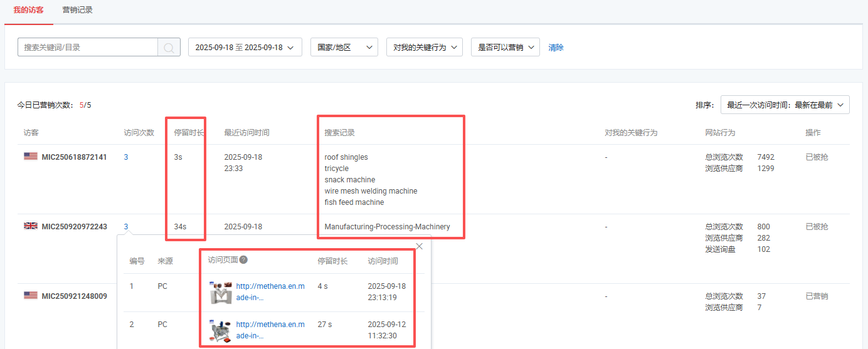
Task: Open visitor MIC250921248009 details
Action: tap(74, 296)
